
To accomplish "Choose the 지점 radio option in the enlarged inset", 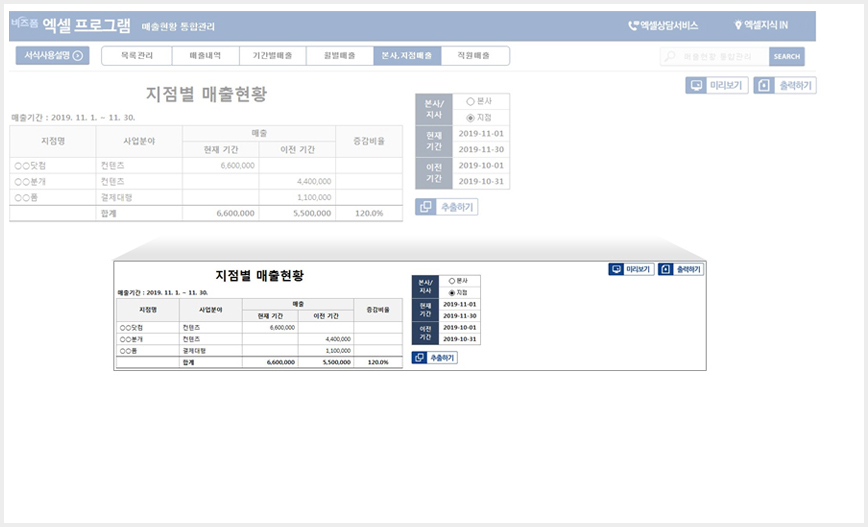I will (x=452, y=293).
